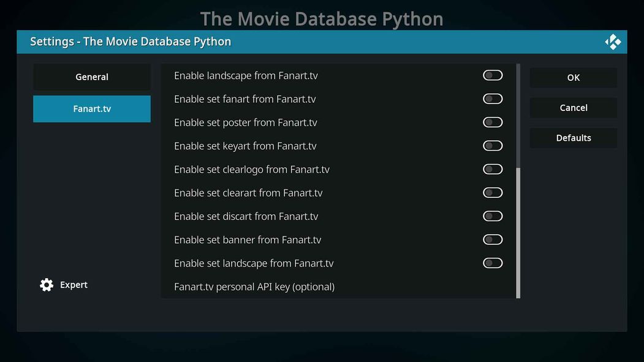644x362 pixels.
Task: Restore defaults with the Defaults button
Action: (x=573, y=137)
